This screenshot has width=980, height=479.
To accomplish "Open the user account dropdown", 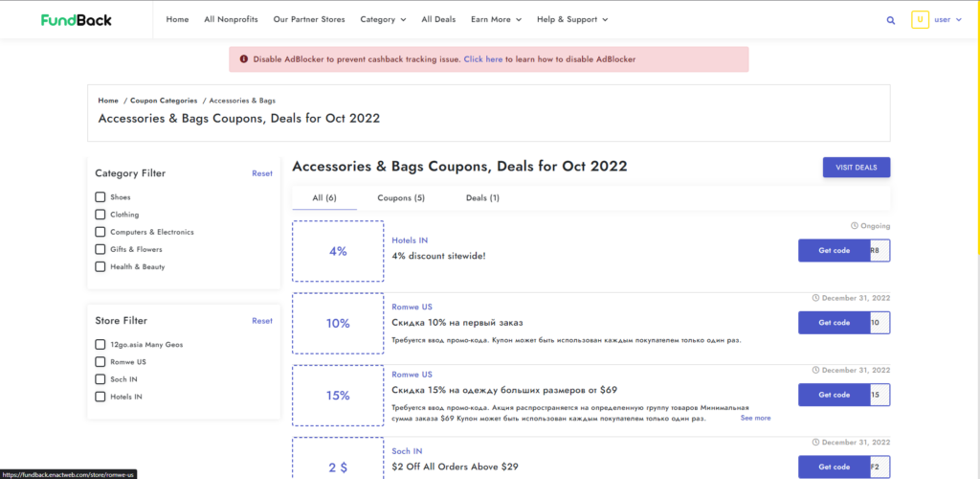I will pyautogui.click(x=947, y=19).
